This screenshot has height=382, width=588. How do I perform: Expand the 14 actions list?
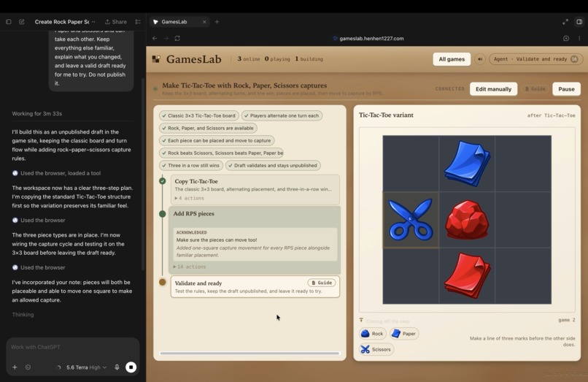coord(190,267)
